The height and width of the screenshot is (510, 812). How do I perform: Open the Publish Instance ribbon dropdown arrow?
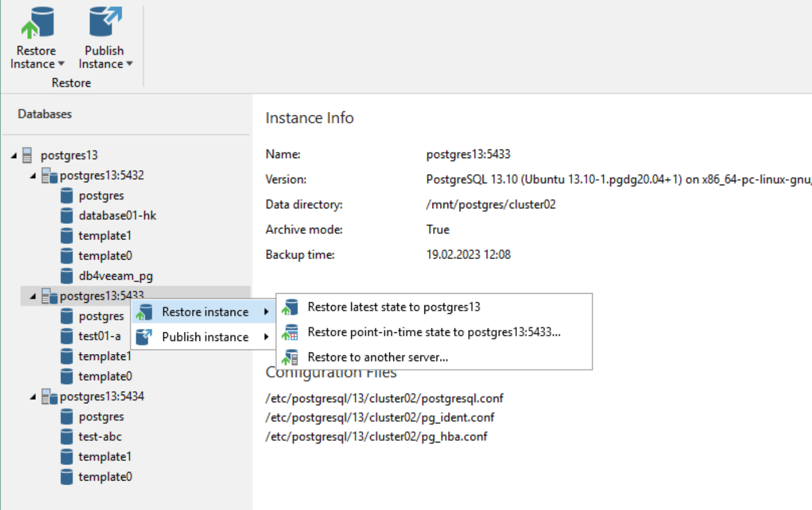click(x=129, y=64)
